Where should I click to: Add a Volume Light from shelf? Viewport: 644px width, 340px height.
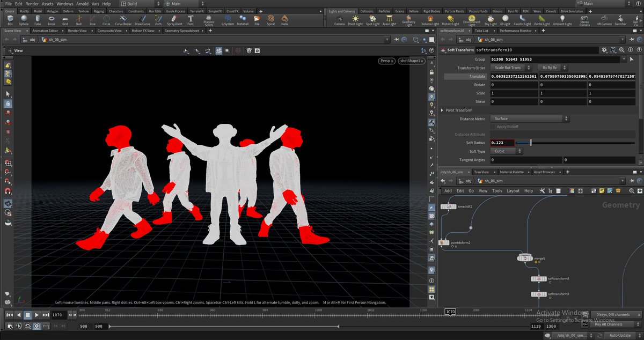click(430, 20)
